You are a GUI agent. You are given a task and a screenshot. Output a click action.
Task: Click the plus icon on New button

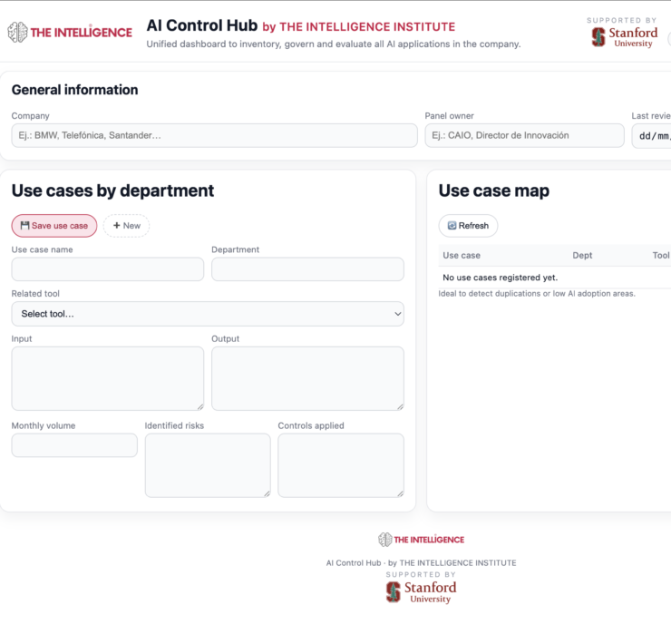point(116,226)
